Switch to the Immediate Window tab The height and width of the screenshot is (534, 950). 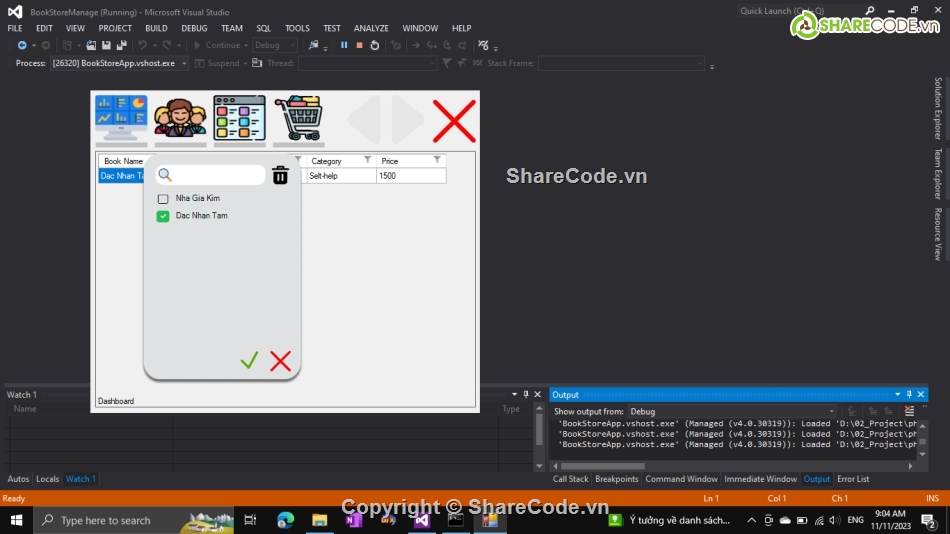pos(760,479)
